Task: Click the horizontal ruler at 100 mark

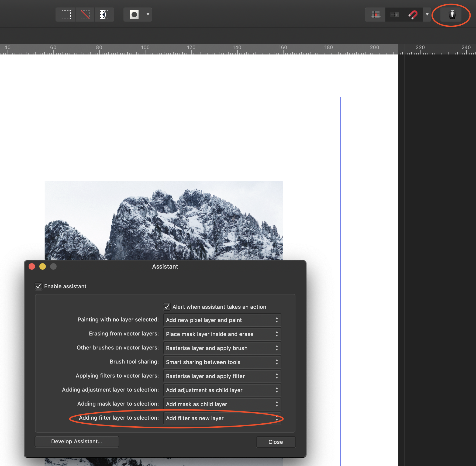Action: point(145,49)
